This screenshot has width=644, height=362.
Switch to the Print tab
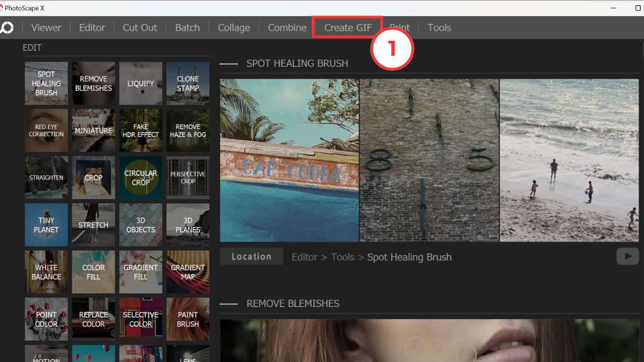tap(400, 27)
